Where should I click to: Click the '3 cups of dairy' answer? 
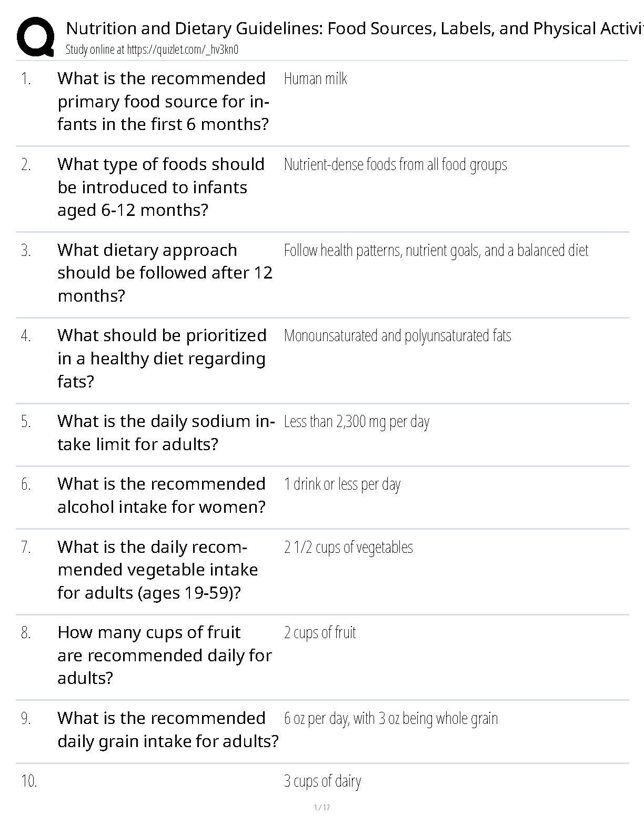(322, 781)
